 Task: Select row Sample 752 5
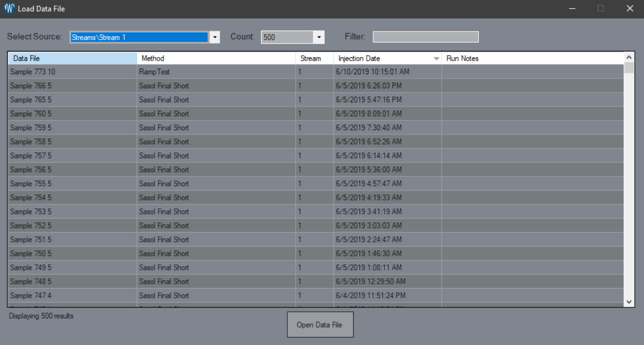[316, 226]
